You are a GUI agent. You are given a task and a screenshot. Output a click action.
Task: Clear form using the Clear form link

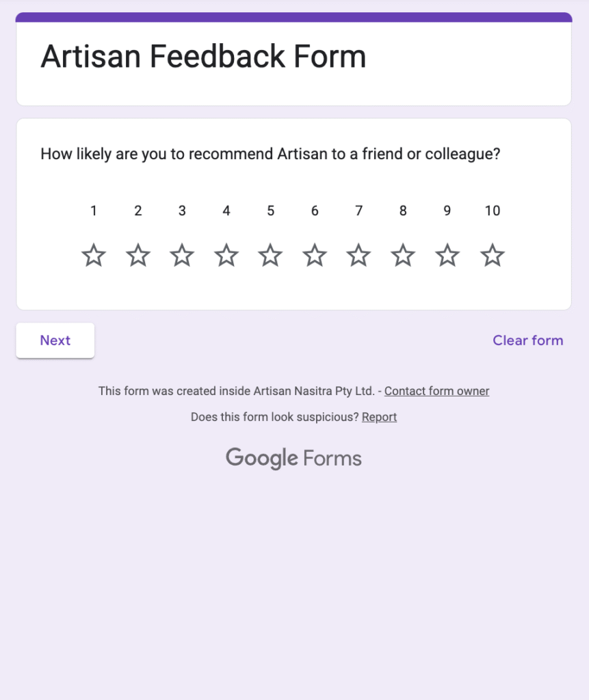(528, 340)
